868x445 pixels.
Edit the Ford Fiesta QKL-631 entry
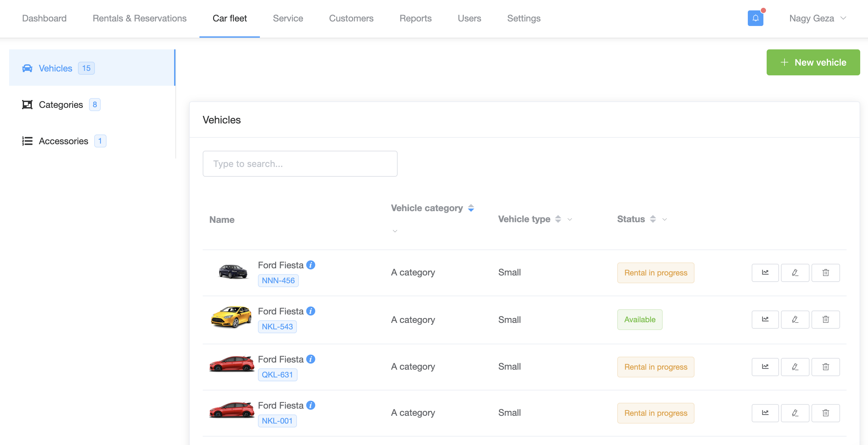tap(795, 366)
